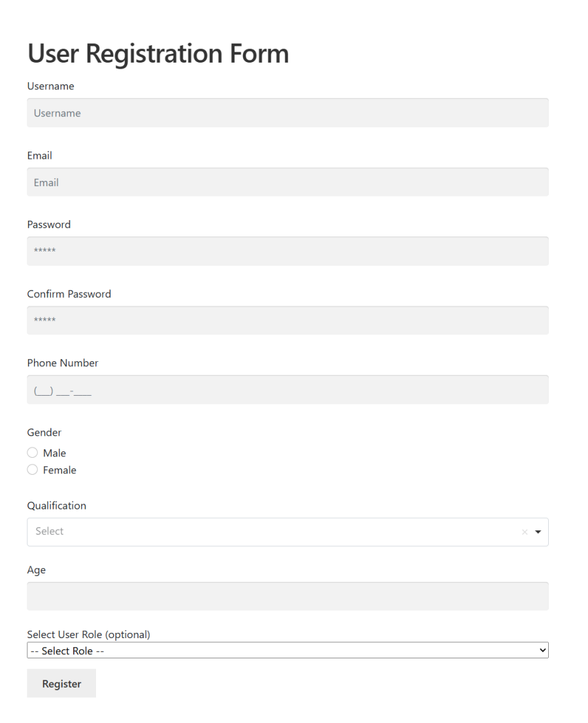Click the Confirm Password input field
The width and height of the screenshot is (588, 723).
pyautogui.click(x=287, y=320)
